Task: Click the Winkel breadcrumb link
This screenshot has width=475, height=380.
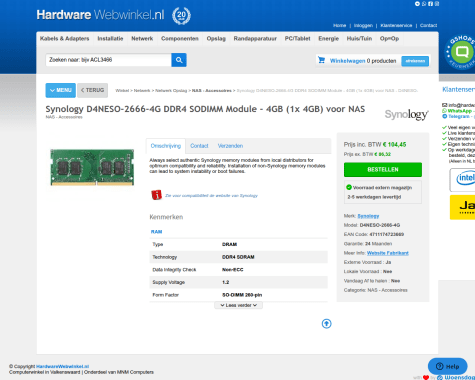Action: coord(122,91)
